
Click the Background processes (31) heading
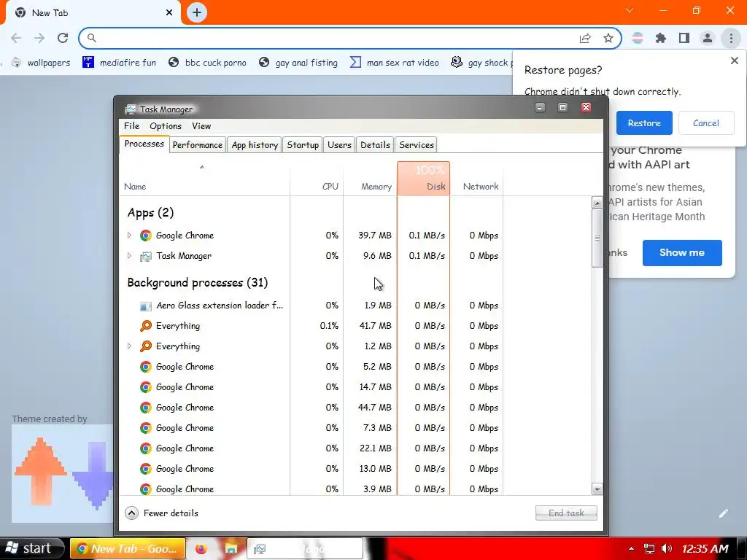pos(197,282)
